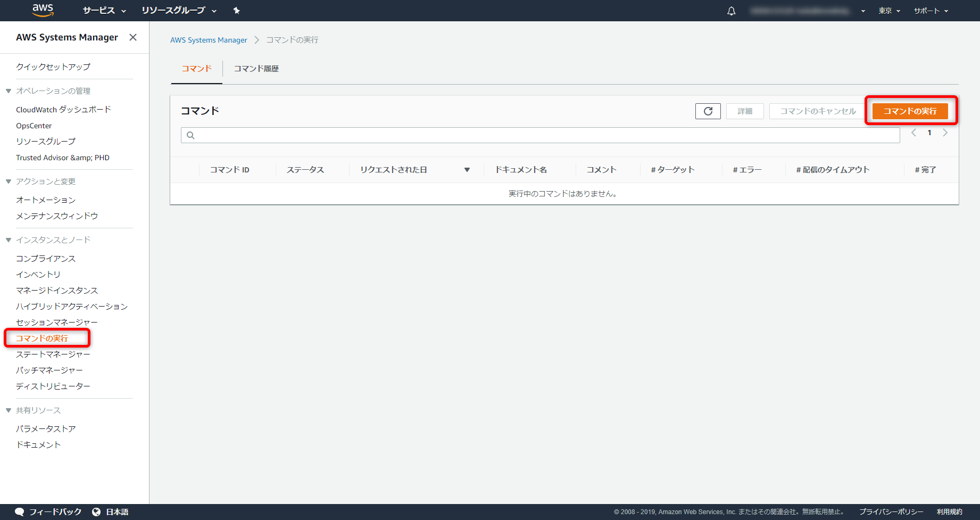This screenshot has height=520, width=980.
Task: Open ハイブリッドアクティベーション
Action: coord(72,307)
